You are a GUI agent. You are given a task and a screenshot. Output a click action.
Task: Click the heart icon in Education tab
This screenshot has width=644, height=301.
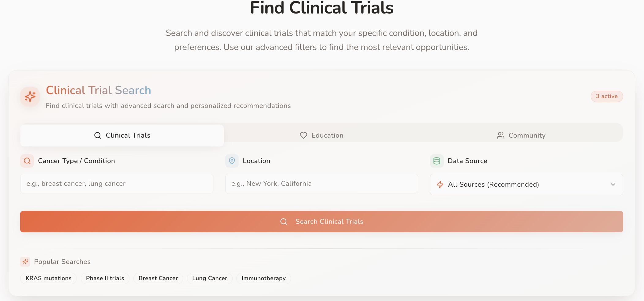(303, 135)
